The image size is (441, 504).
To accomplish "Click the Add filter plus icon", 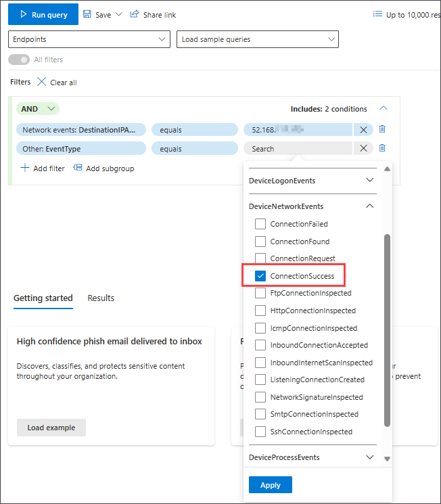I will coord(25,168).
